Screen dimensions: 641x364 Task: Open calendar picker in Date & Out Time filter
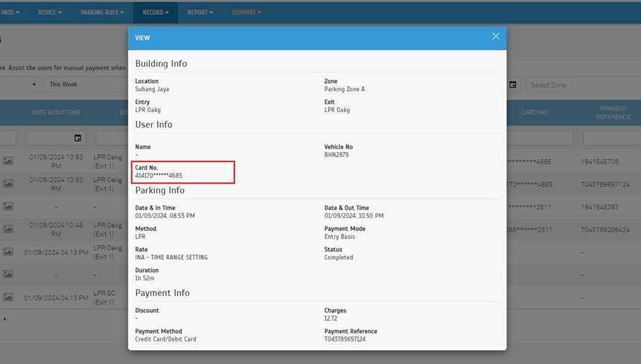pyautogui.click(x=77, y=138)
